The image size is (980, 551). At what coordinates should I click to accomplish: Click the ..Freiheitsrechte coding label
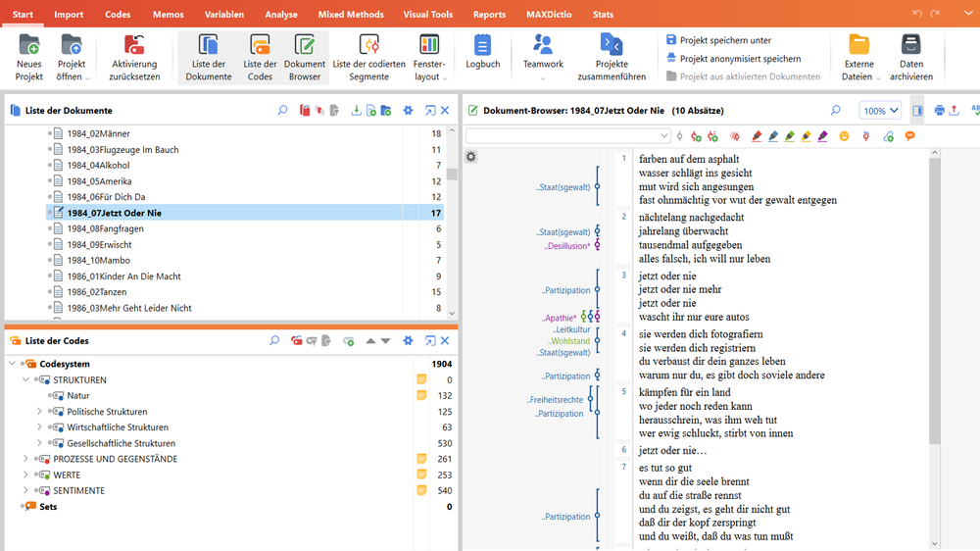point(555,400)
